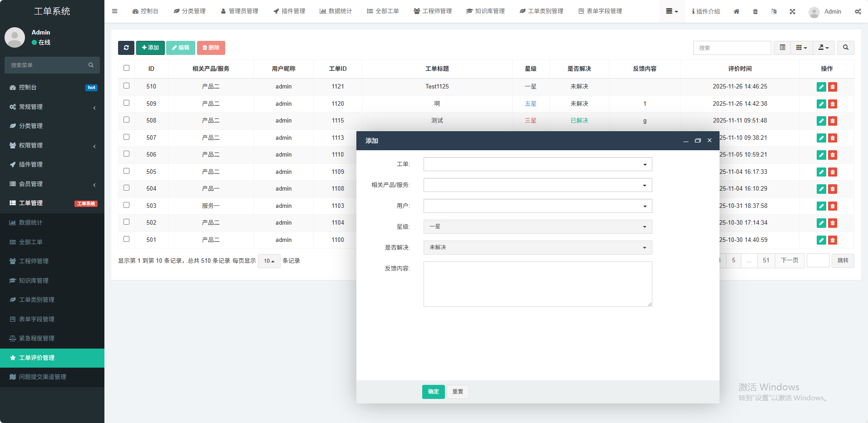Expand the 是否解决 dropdown
The width and height of the screenshot is (868, 423).
click(x=538, y=247)
